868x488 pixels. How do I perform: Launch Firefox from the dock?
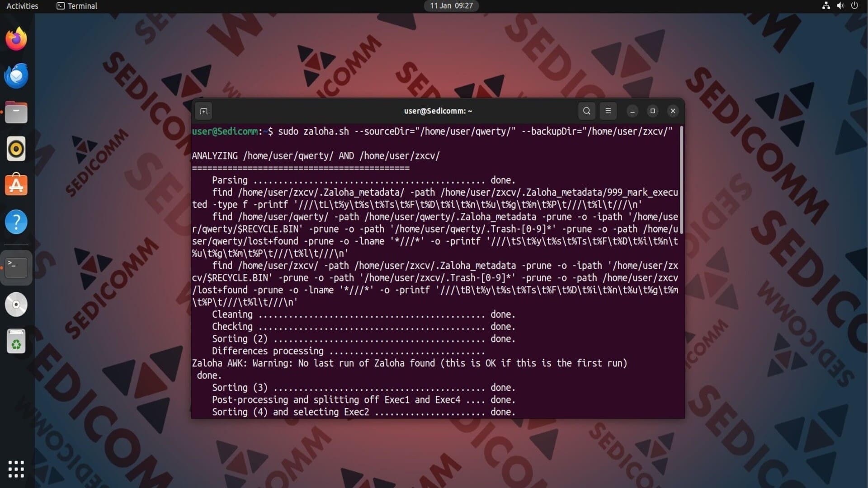(x=16, y=39)
